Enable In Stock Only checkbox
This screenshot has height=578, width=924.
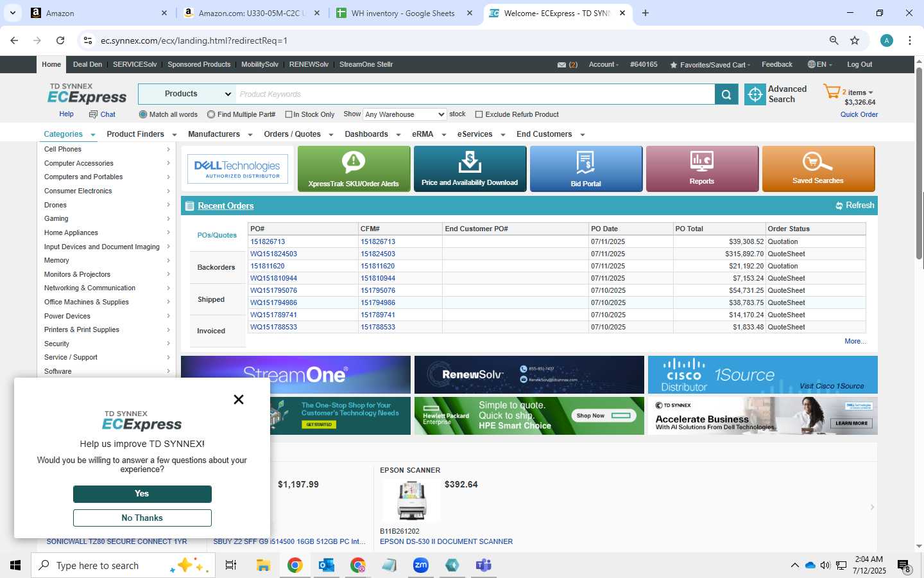289,114
